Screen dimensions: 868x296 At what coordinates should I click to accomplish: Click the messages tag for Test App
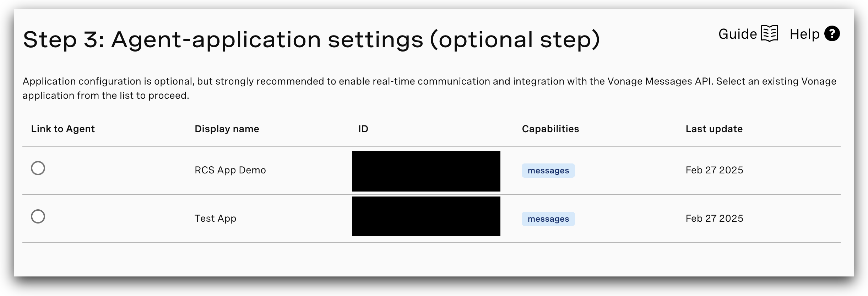548,219
